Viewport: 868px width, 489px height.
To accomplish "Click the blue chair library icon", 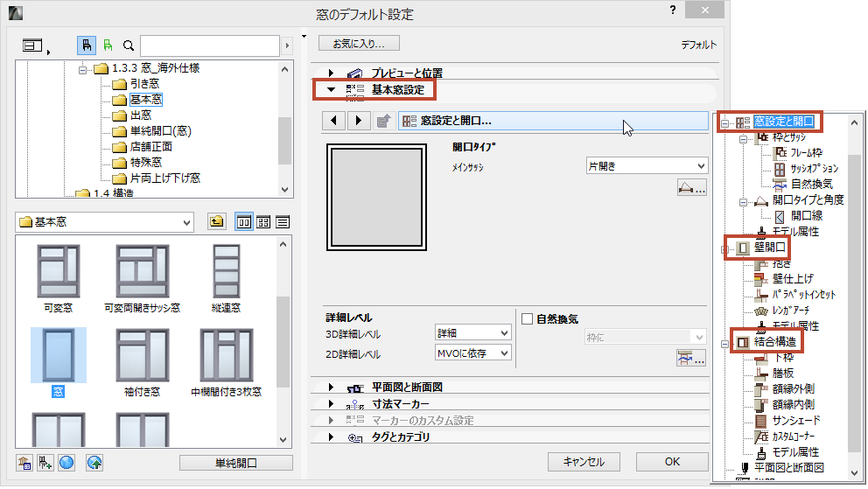I will pos(87,45).
